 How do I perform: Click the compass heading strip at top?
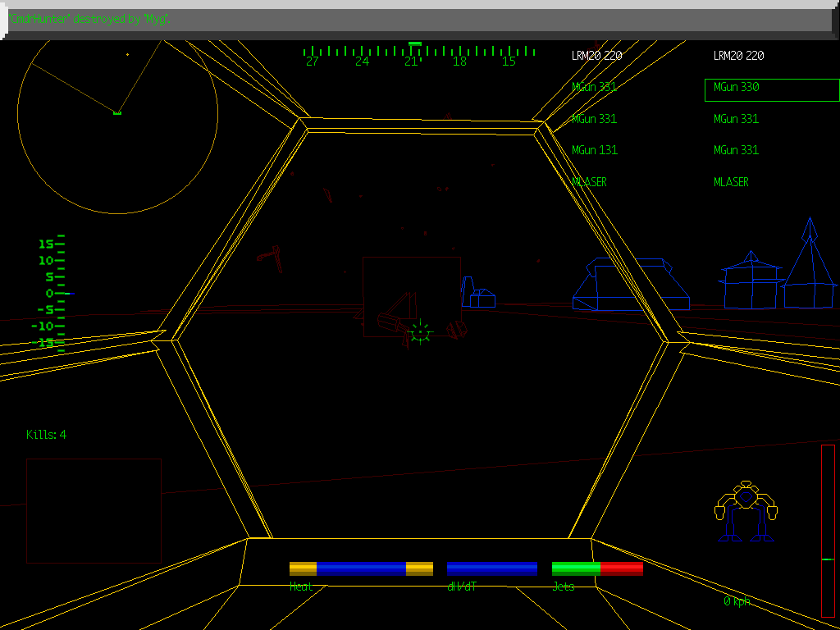pos(418,52)
